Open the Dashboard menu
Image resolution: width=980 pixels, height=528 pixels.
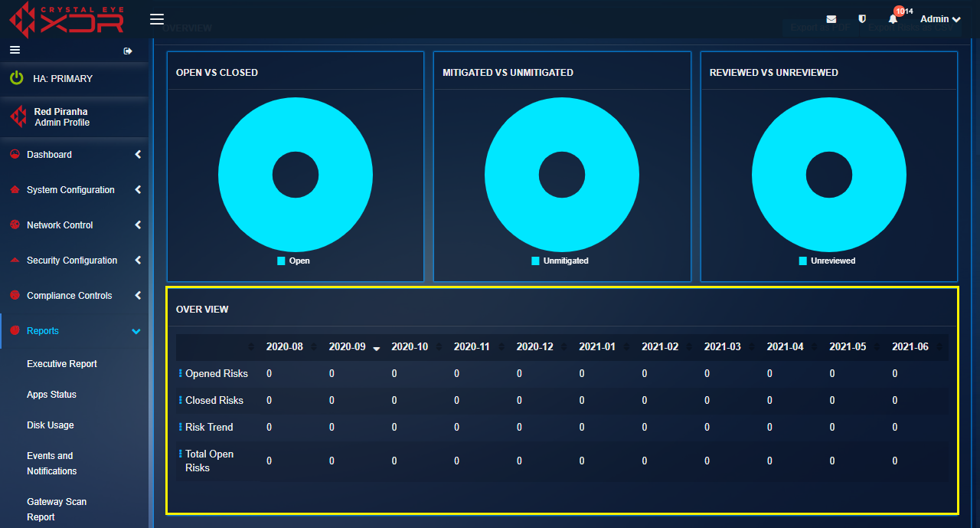[x=49, y=155]
